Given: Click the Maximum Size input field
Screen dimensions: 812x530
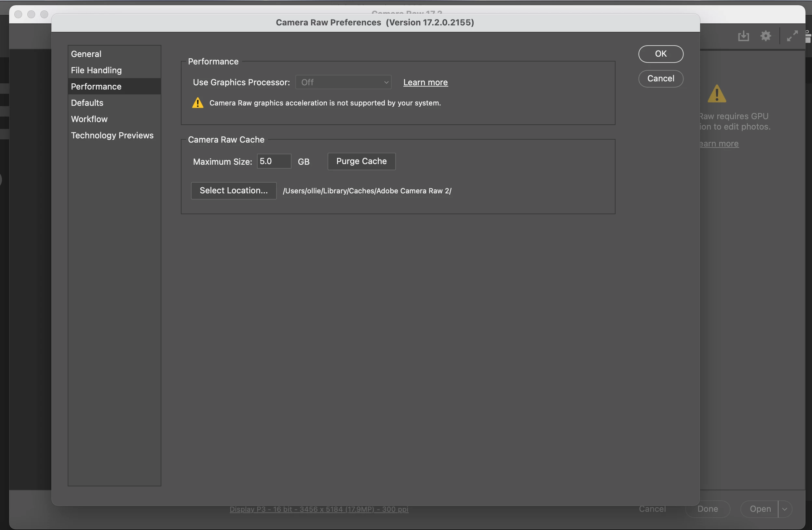Looking at the screenshot, I should pyautogui.click(x=274, y=161).
